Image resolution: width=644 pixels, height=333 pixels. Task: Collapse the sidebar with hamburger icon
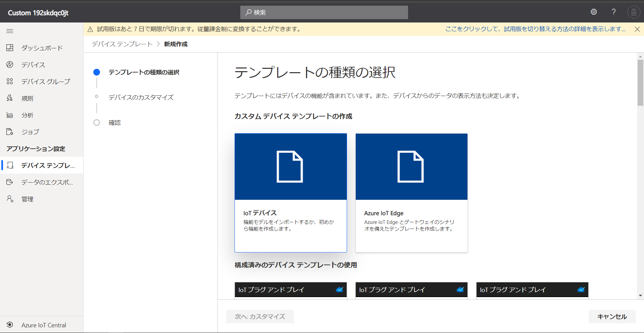[10, 31]
